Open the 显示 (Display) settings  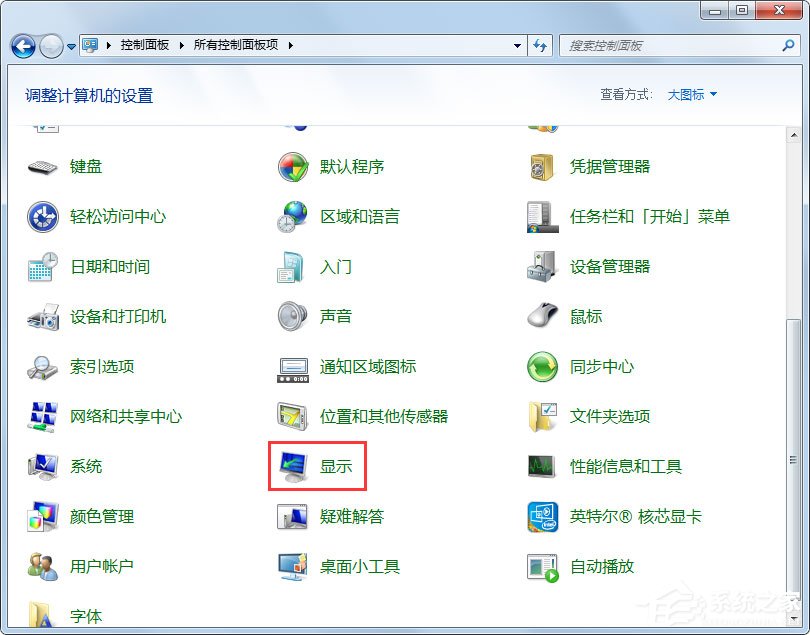[x=334, y=466]
